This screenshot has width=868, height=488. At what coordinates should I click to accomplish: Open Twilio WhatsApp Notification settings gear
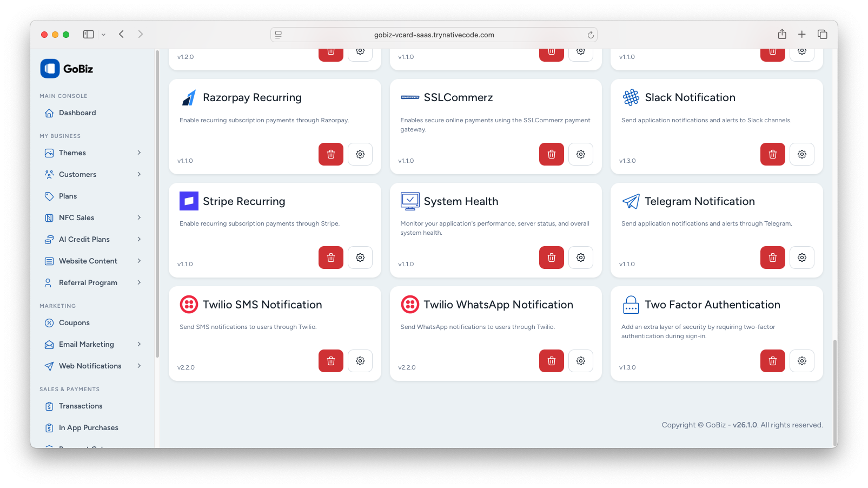click(581, 361)
